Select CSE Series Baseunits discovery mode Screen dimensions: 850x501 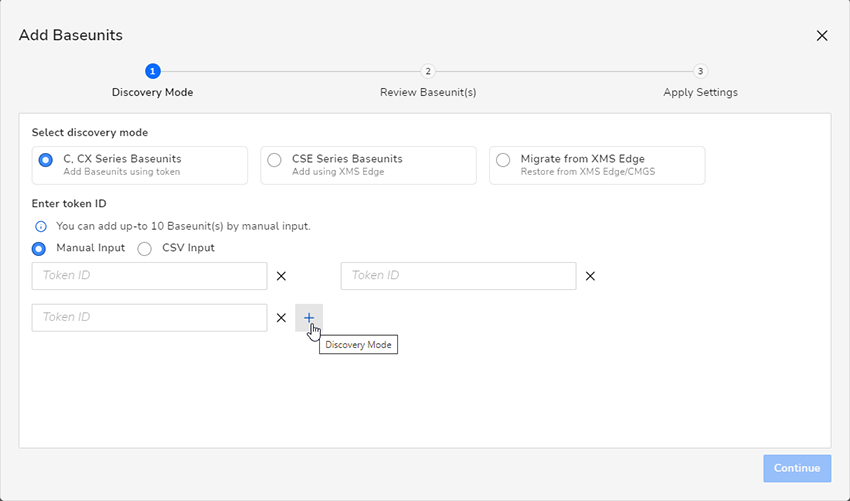tap(369, 165)
